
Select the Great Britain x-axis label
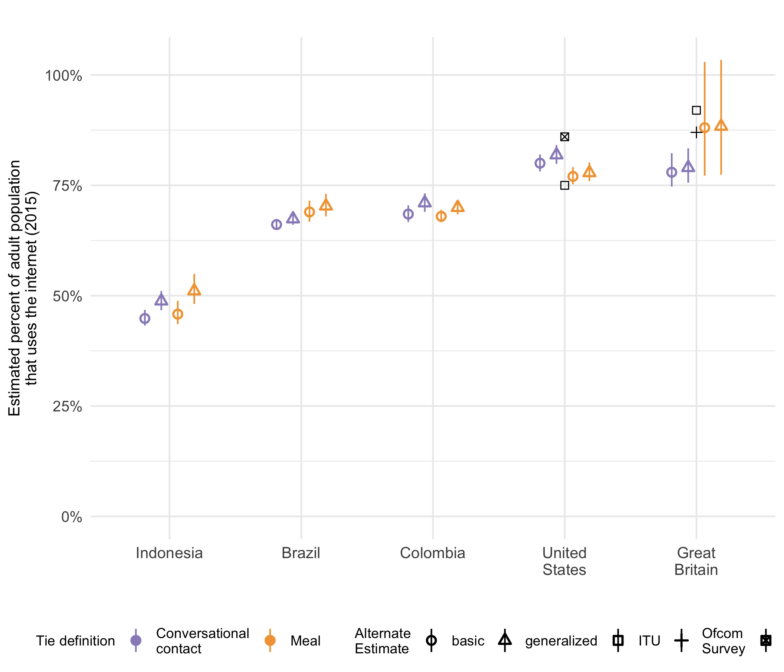pyautogui.click(x=696, y=561)
